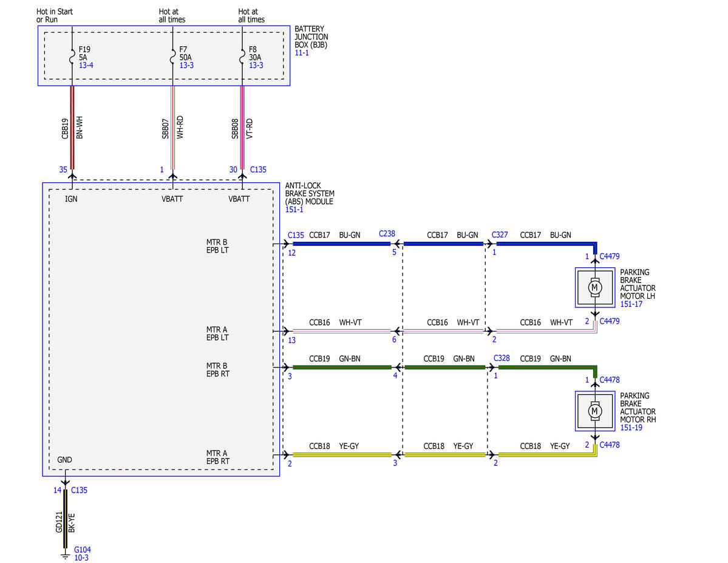The width and height of the screenshot is (728, 563).
Task: Select the F8 30A fuse symbol
Action: (x=242, y=57)
